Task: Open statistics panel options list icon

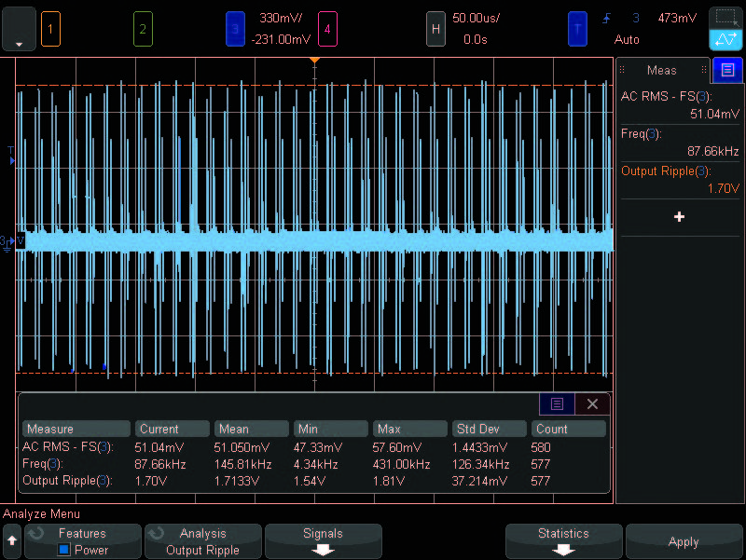Action: click(x=557, y=403)
